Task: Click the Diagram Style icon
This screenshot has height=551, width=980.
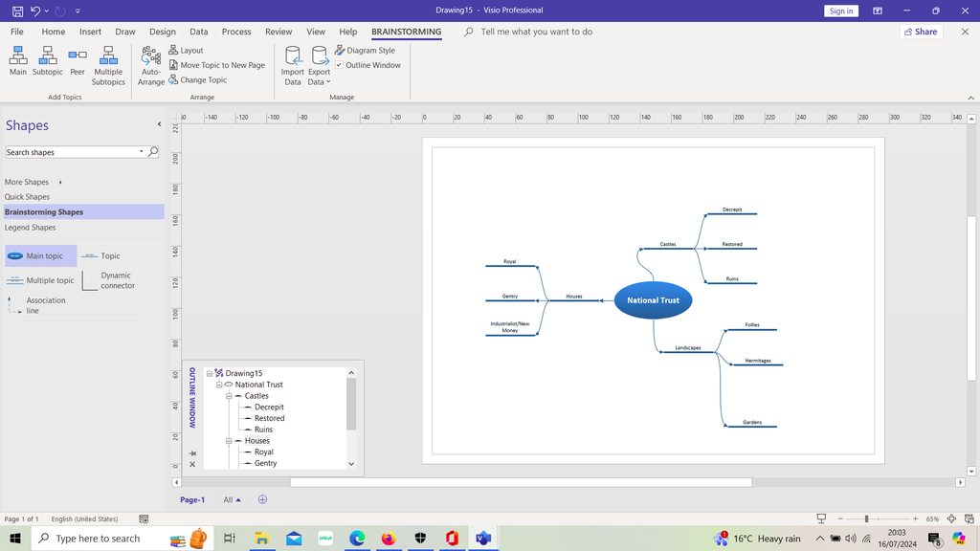Action: [x=364, y=50]
